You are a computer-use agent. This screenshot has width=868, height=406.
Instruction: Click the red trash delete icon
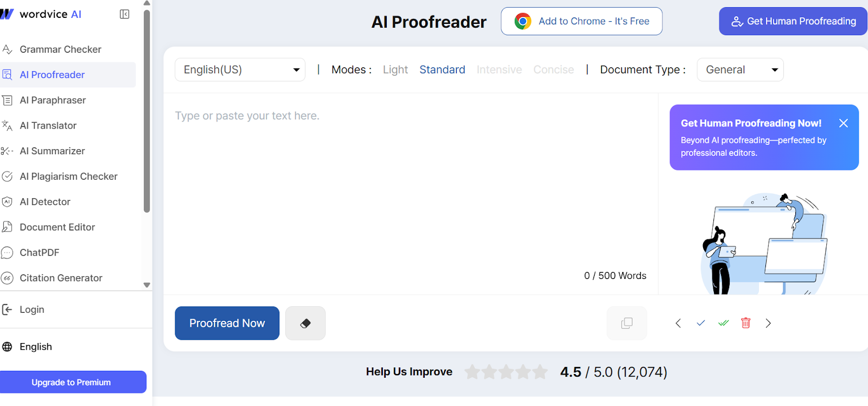[x=746, y=323]
